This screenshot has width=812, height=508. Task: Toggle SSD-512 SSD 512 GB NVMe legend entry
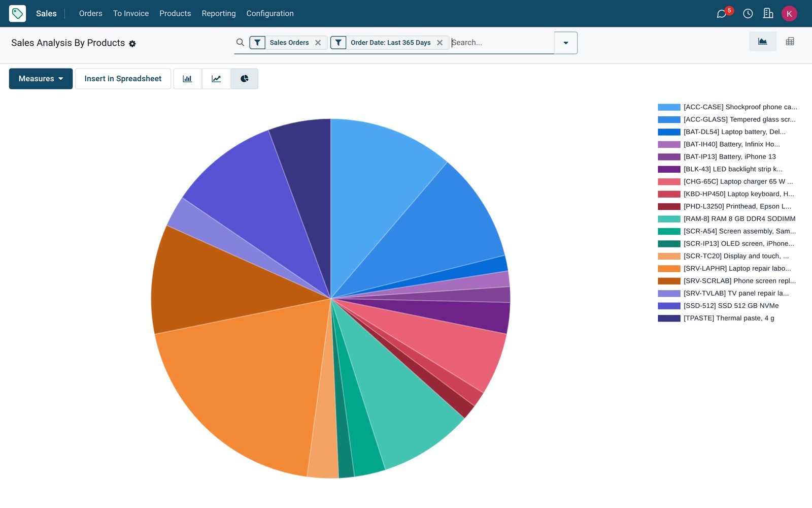click(x=718, y=306)
